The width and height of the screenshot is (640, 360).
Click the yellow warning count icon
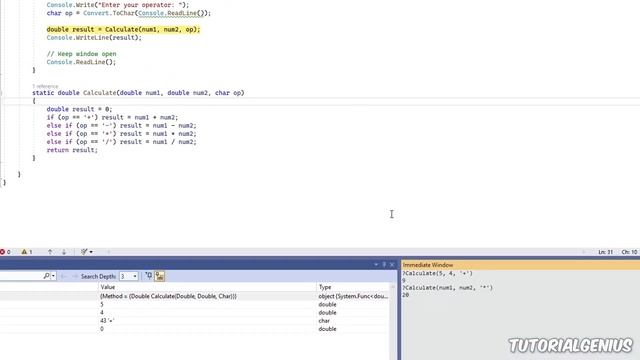tap(24, 252)
